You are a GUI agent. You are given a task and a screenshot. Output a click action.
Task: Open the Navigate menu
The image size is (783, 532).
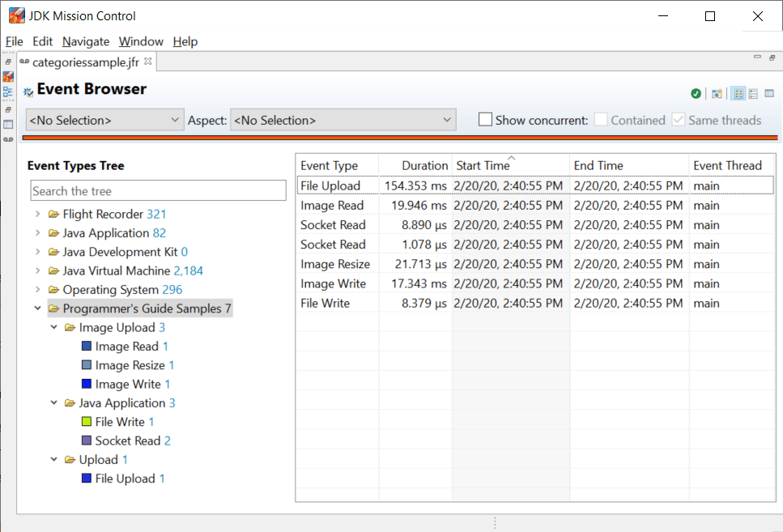(x=85, y=41)
